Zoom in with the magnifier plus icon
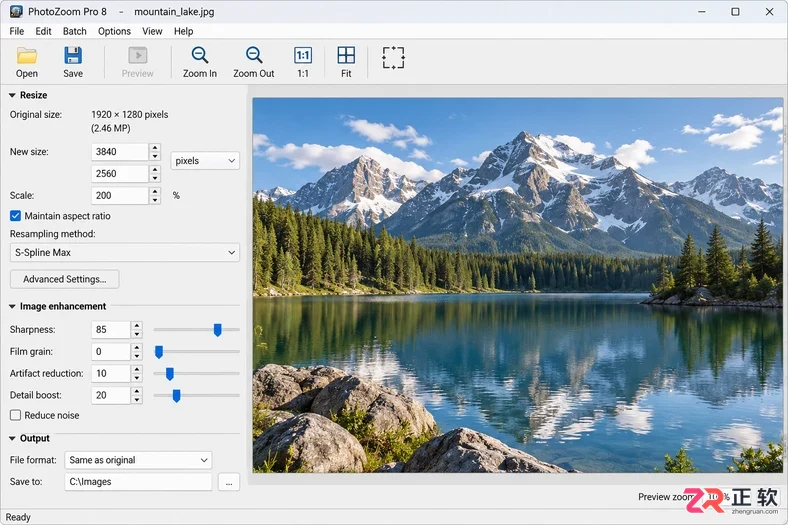The image size is (788, 525). pyautogui.click(x=200, y=56)
